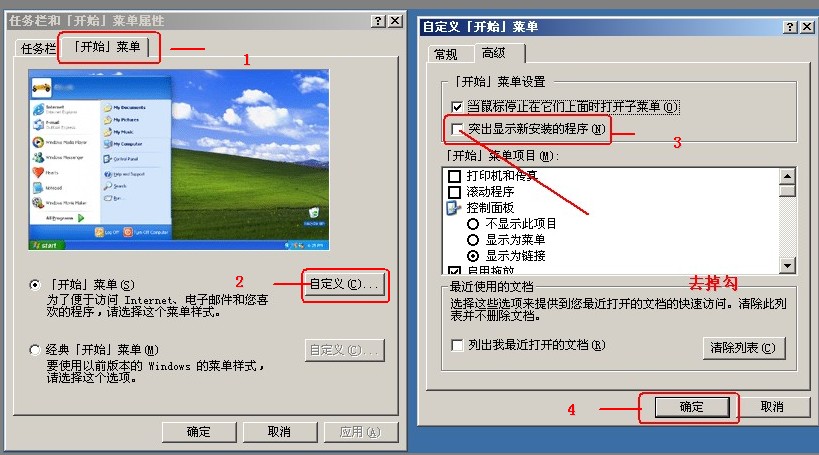Click the scroll up arrow in the 「开始」菜单项目 list
This screenshot has height=455, width=819.
coord(787,176)
